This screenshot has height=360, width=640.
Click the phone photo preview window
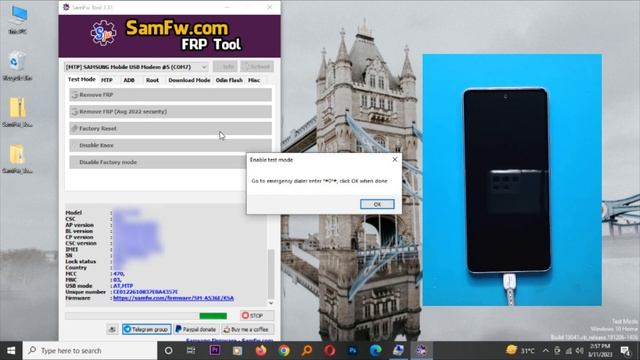(x=512, y=180)
